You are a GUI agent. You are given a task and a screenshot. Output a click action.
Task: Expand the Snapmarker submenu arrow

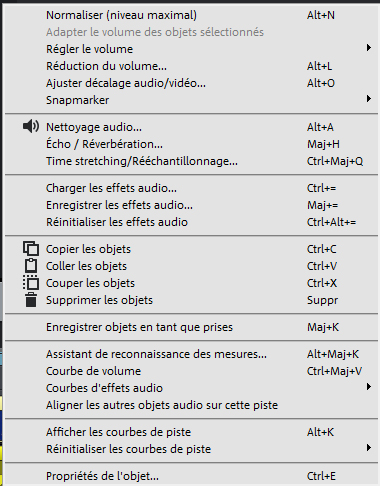tap(369, 99)
